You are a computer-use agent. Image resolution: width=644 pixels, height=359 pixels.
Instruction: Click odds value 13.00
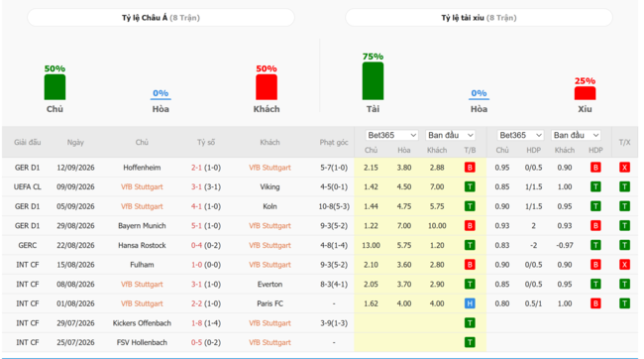point(371,245)
